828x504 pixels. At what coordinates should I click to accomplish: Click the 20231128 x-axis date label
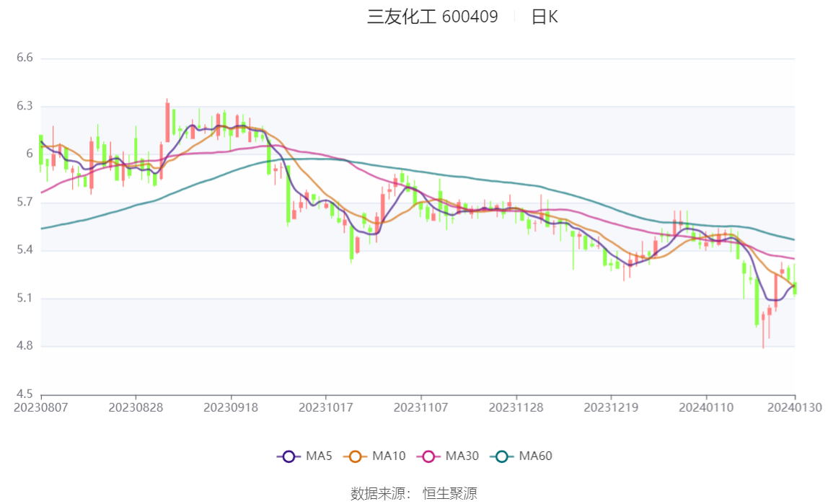[x=516, y=407]
